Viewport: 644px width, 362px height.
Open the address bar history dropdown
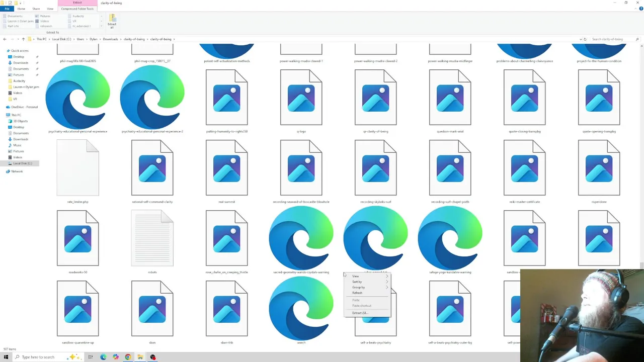click(580, 39)
